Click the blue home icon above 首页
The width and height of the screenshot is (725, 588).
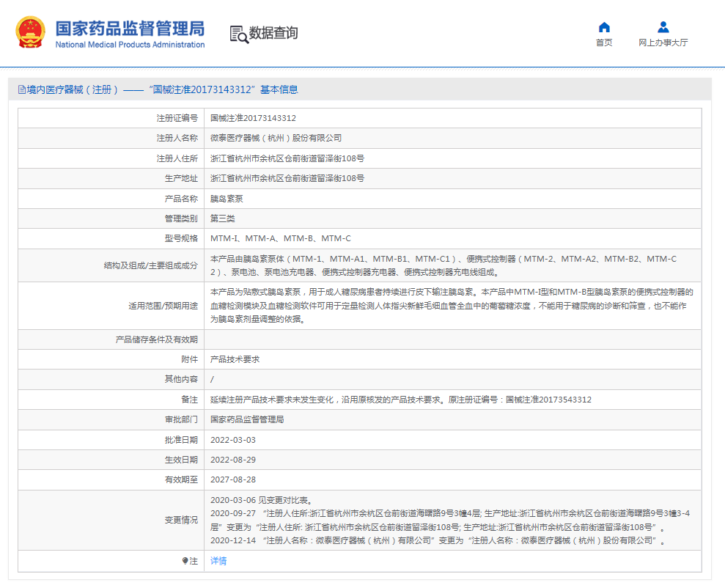(603, 26)
